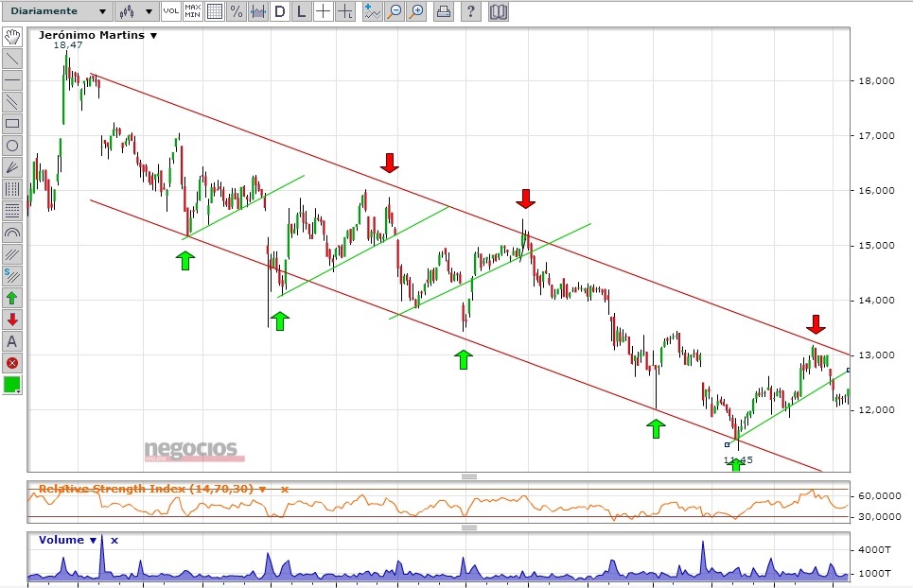
Task: Open the book manual icon
Action: click(x=499, y=11)
